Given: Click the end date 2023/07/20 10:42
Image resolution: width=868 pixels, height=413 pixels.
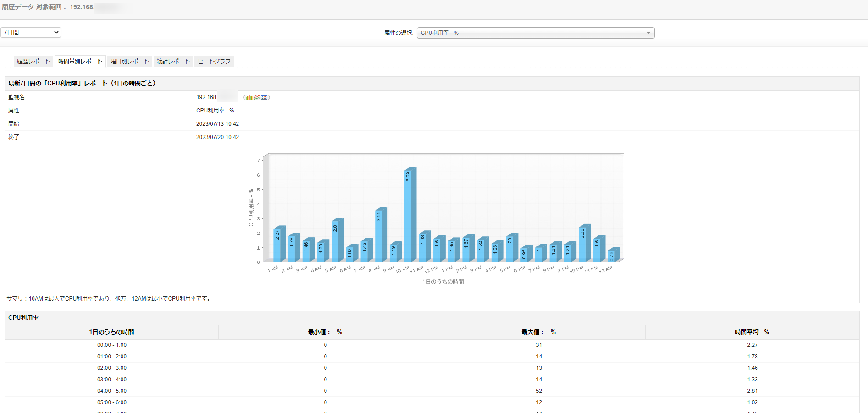Looking at the screenshot, I should pyautogui.click(x=218, y=137).
